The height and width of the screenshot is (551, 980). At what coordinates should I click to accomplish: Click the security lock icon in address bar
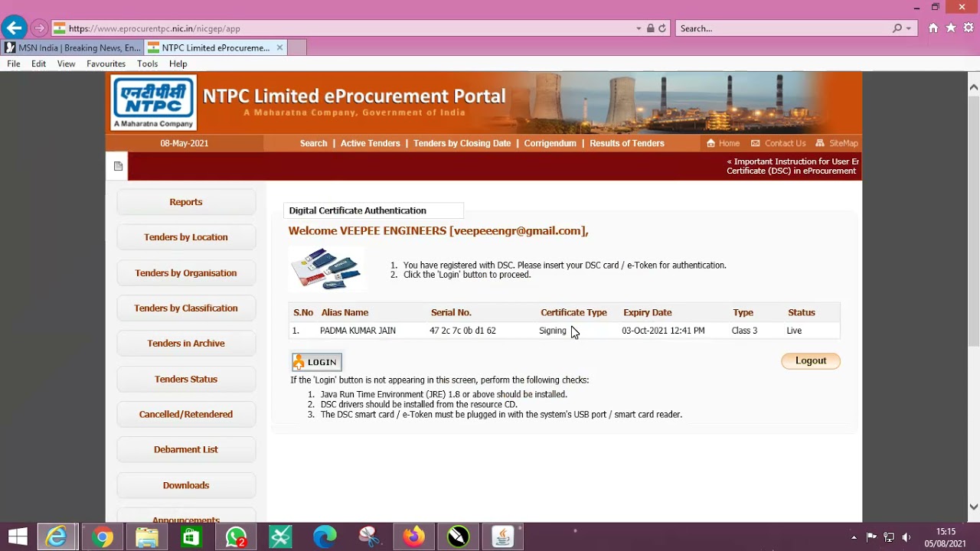[650, 28]
